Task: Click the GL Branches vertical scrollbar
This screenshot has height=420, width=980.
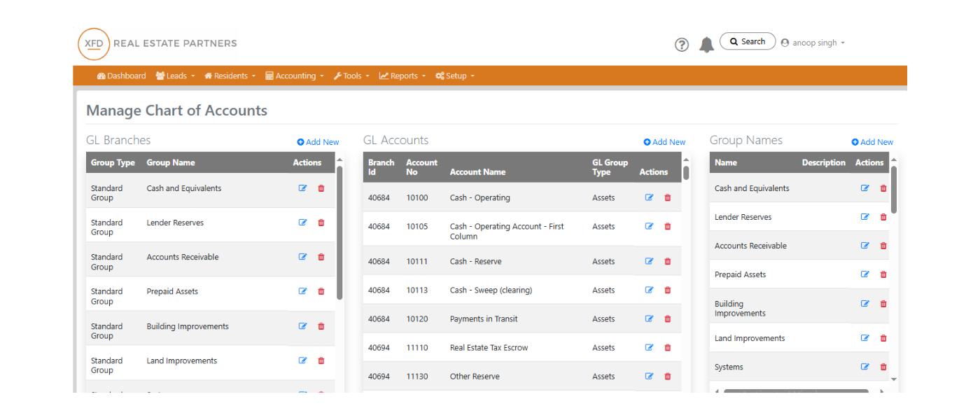Action: point(339,231)
